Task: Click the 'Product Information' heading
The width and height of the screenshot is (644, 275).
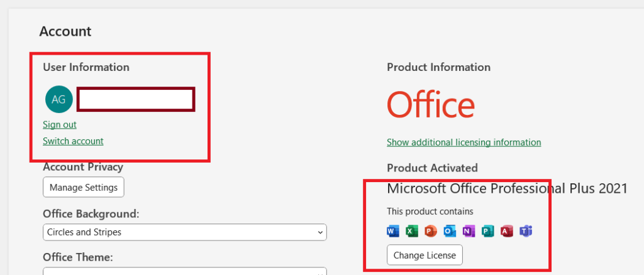Action: click(x=438, y=67)
